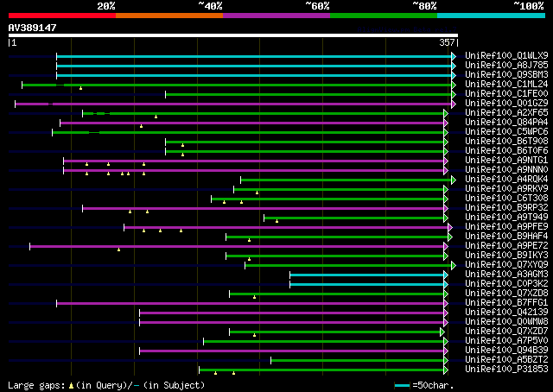Click UniRef100_A4RQK4 label
The height and width of the screenshot is (392, 553).
click(506, 180)
